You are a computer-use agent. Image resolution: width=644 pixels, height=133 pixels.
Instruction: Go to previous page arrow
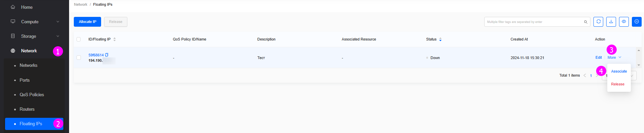[585, 75]
